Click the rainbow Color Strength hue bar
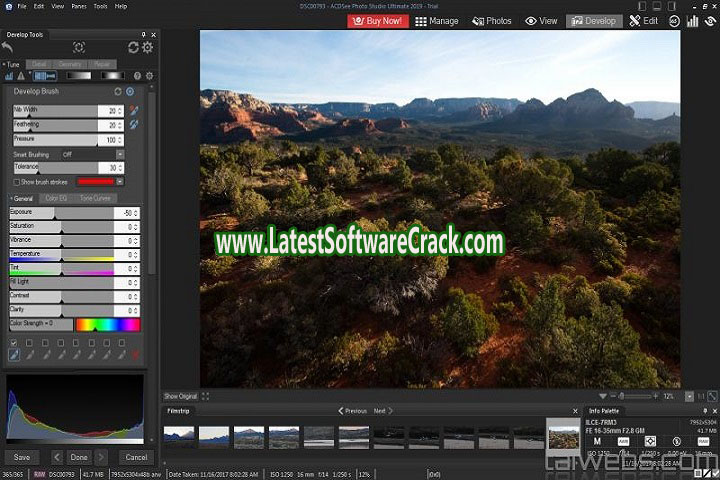Viewport: 720px width, 480px height. pyautogui.click(x=108, y=325)
